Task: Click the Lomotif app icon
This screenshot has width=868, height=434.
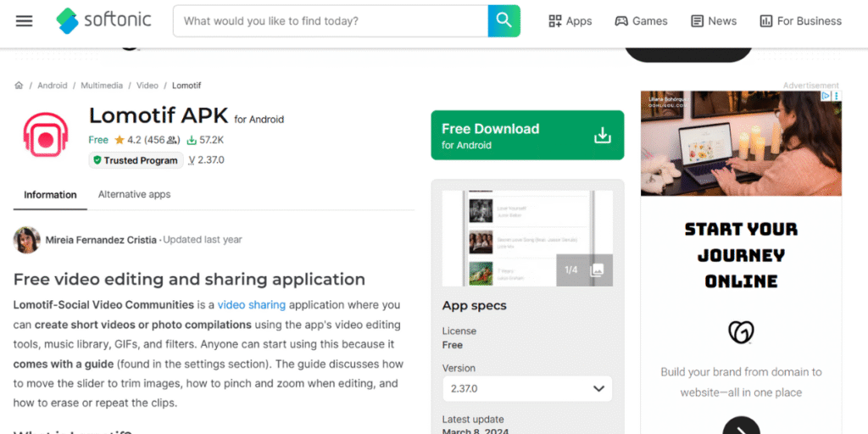Action: 46,138
